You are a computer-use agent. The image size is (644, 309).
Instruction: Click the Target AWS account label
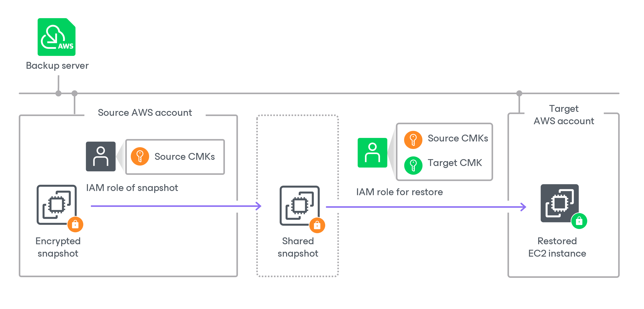(x=564, y=115)
